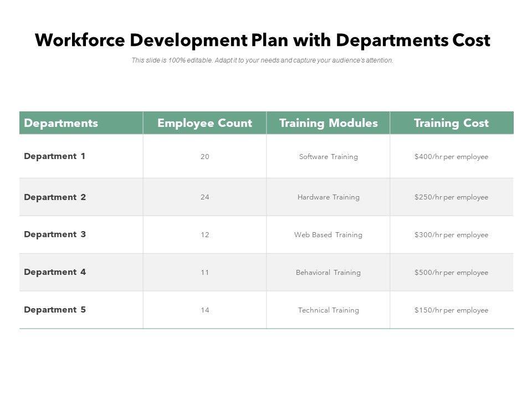Click the Departments column header
The height and width of the screenshot is (399, 532).
(x=61, y=123)
